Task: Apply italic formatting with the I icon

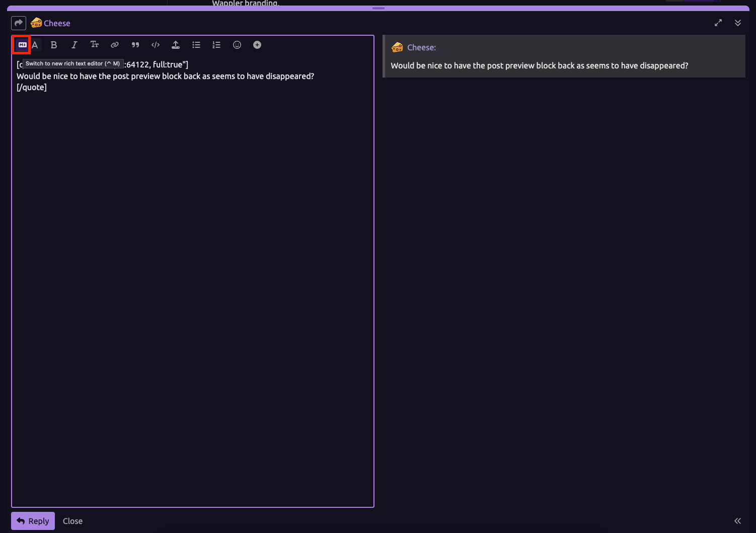Action: click(74, 45)
